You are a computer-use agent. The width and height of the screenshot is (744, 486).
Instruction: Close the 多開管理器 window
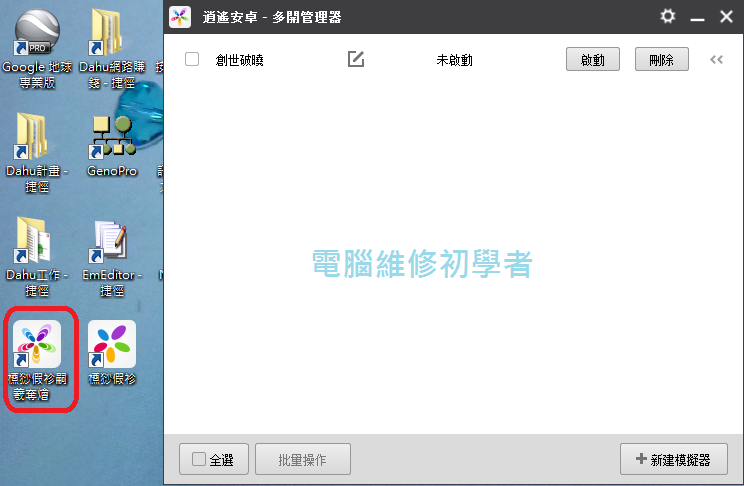726,17
